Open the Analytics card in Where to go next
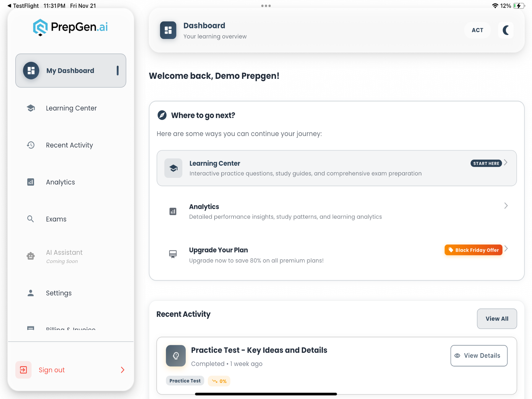 (x=337, y=212)
